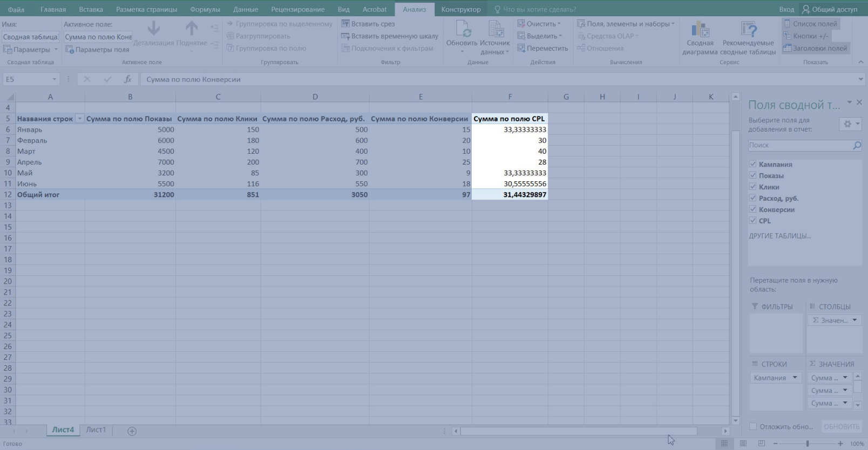Switch to Главная ribbon tab
Image resolution: width=868 pixels, height=450 pixels.
[x=53, y=9]
